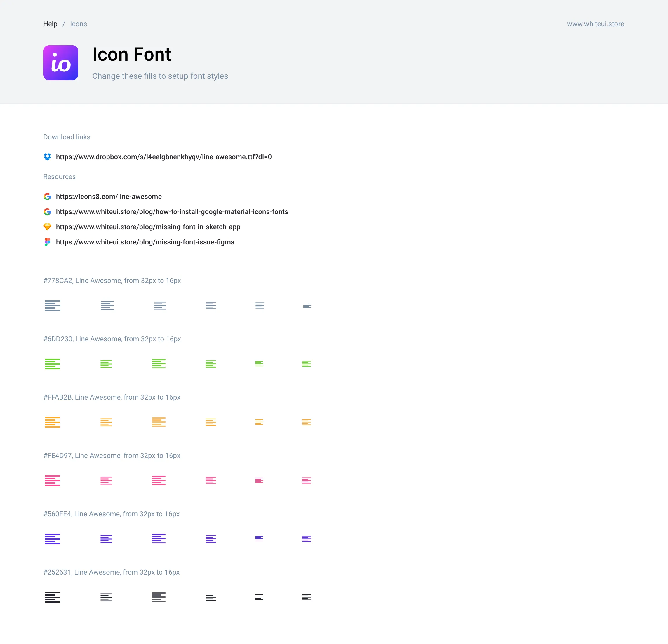Image resolution: width=668 pixels, height=644 pixels.
Task: Open the line-awesome.ttf Dropbox download link
Action: coord(163,157)
